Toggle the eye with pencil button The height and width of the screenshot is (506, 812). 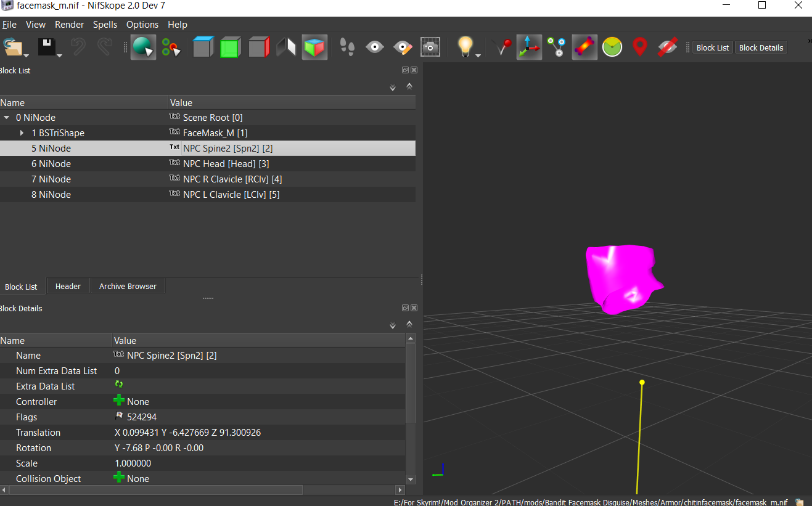tap(403, 47)
